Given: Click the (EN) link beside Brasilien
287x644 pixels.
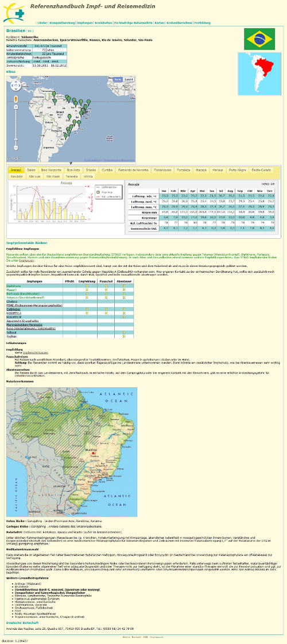Looking at the screenshot, I should (x=30, y=31).
